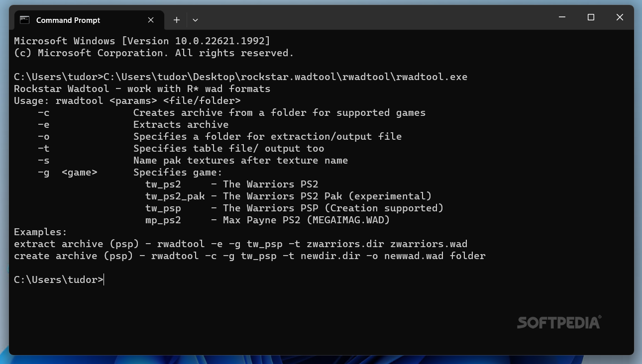
Task: Click the 'create archive (psp)' example line
Action: click(x=249, y=256)
